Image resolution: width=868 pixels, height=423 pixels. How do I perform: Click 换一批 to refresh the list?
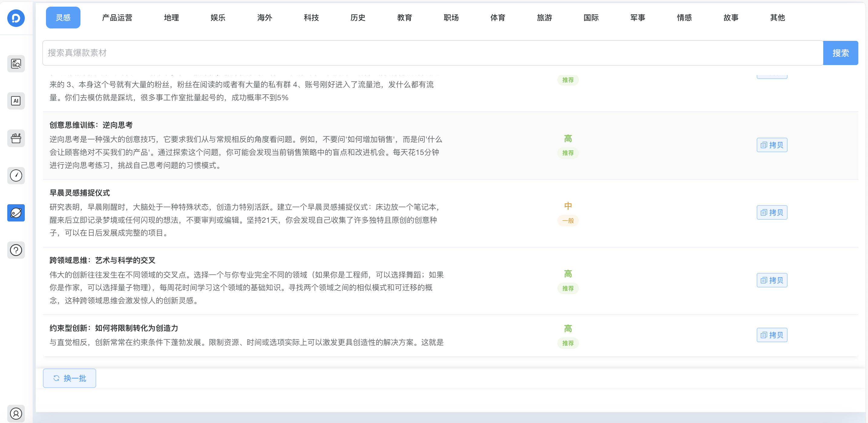[x=70, y=378]
